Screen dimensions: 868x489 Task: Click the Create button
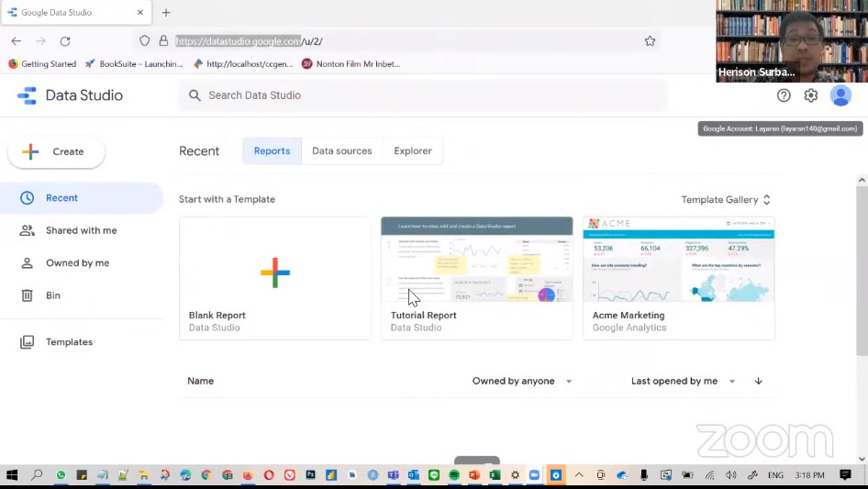[57, 151]
